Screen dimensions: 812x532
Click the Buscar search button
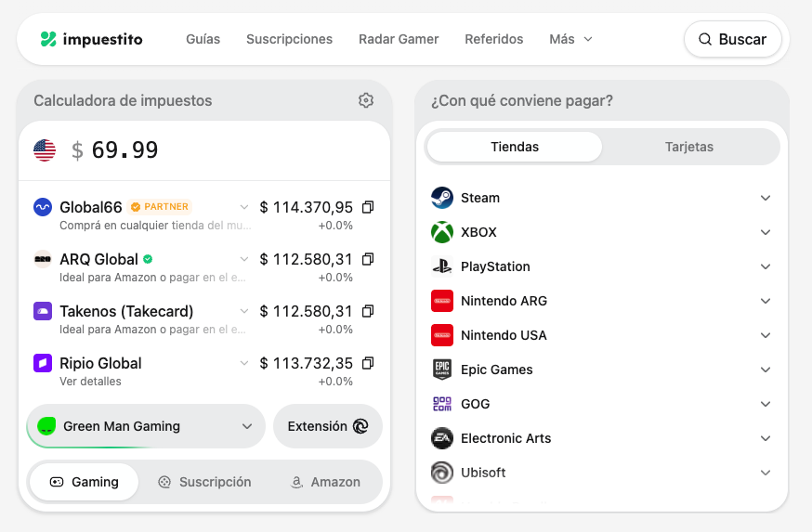[732, 39]
